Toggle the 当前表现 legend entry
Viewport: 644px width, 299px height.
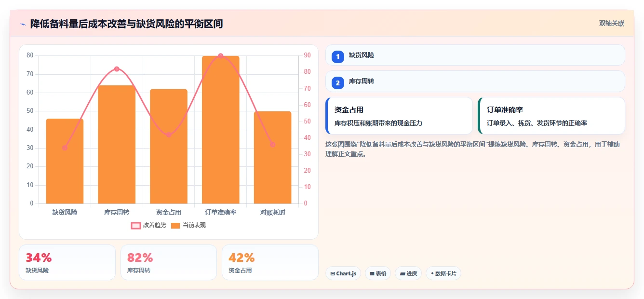tap(188, 225)
